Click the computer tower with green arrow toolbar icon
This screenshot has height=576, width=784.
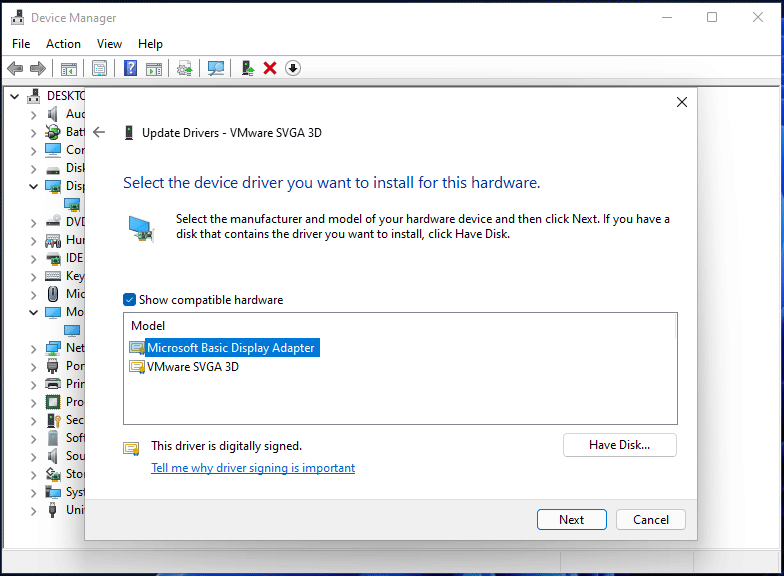248,68
